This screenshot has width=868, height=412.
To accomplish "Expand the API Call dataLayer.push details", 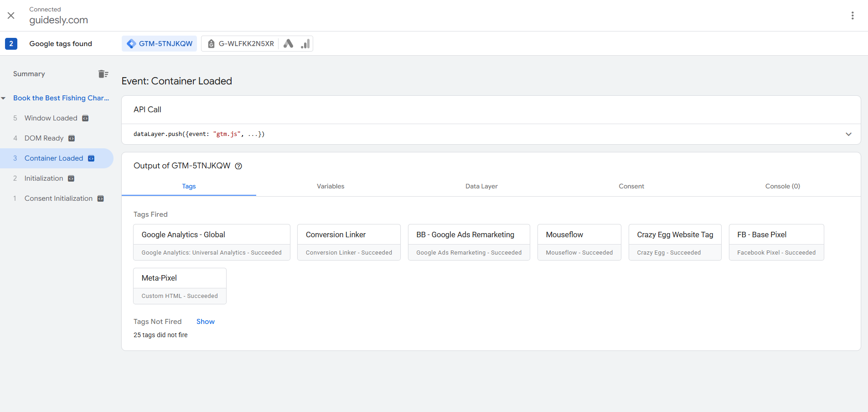I will [848, 134].
